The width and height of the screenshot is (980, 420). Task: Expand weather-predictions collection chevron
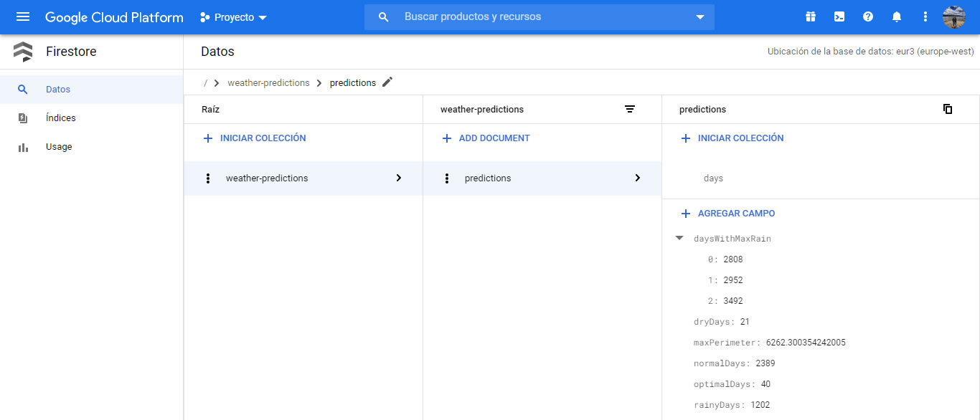[x=399, y=178]
